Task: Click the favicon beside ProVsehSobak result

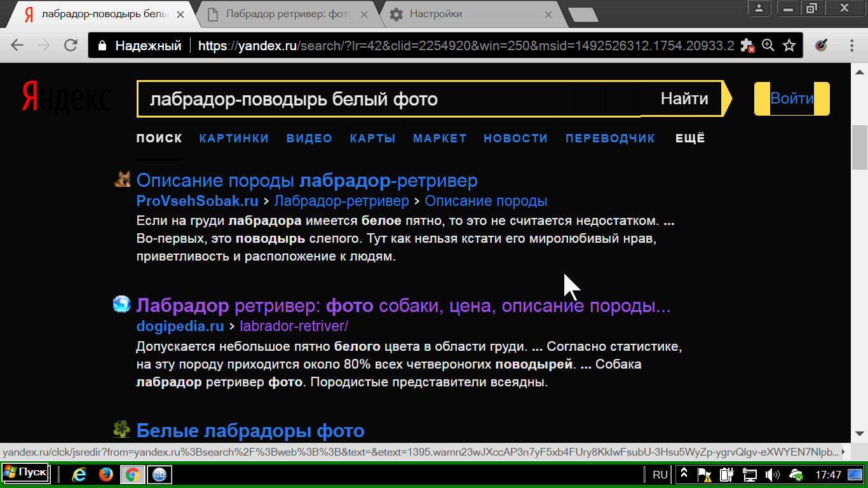Action: click(122, 179)
